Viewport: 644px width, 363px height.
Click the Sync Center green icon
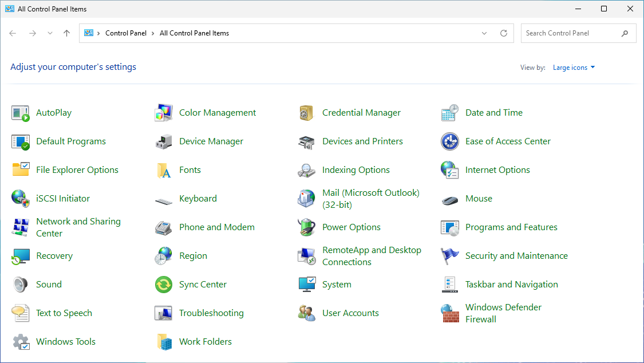(x=164, y=285)
